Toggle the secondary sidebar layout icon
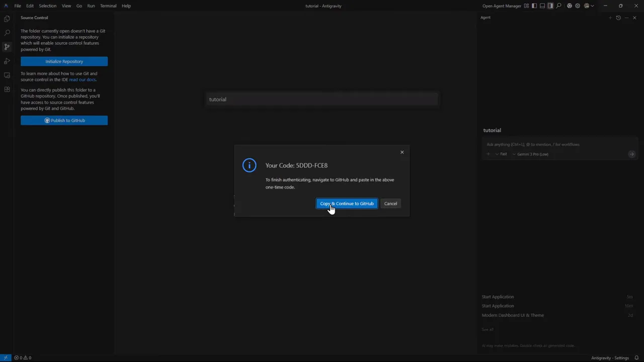The image size is (644, 362). [550, 6]
